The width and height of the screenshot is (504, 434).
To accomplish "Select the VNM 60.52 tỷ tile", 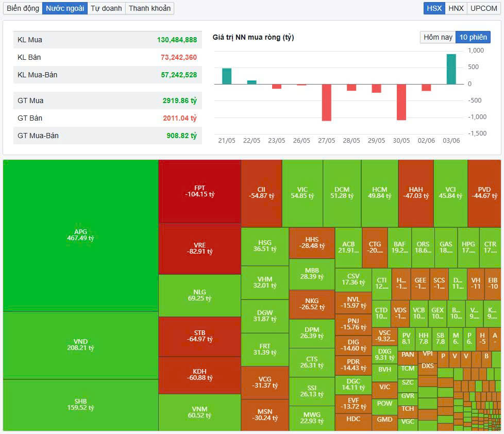I will pos(199,412).
